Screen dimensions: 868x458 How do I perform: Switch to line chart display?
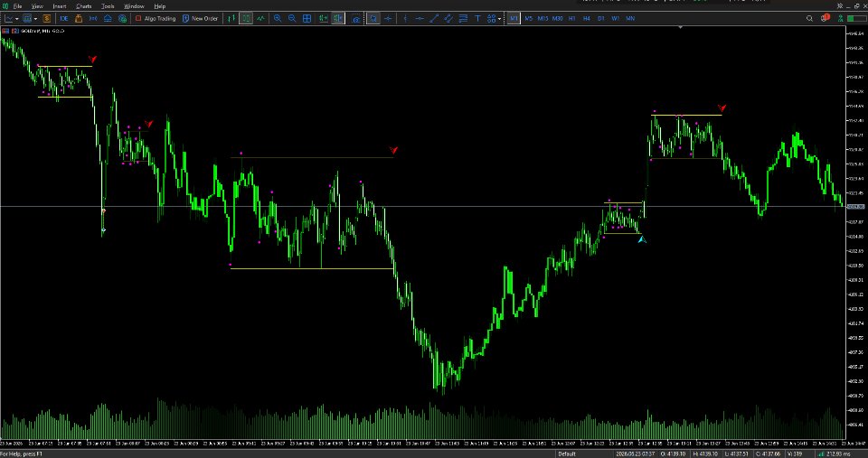coord(260,18)
